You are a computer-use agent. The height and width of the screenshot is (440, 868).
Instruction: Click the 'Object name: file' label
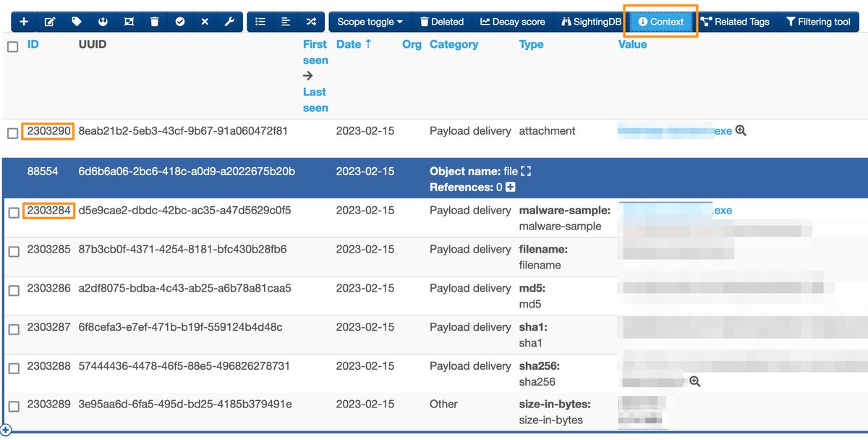(x=474, y=172)
